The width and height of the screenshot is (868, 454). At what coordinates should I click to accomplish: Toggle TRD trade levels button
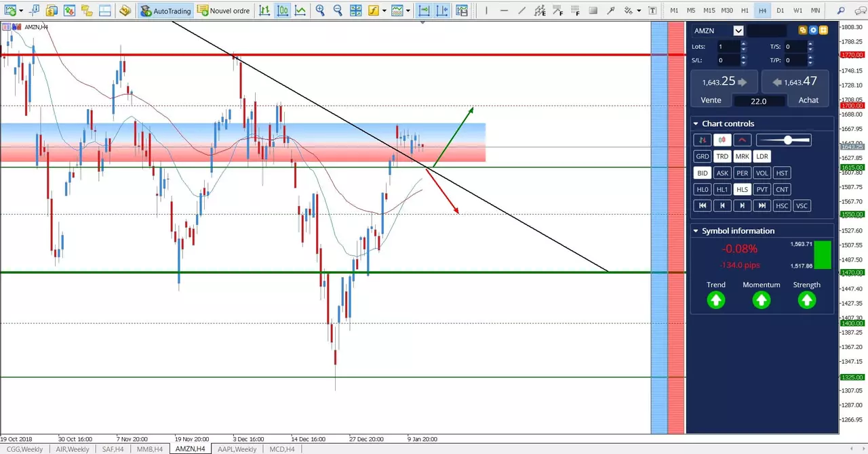722,157
